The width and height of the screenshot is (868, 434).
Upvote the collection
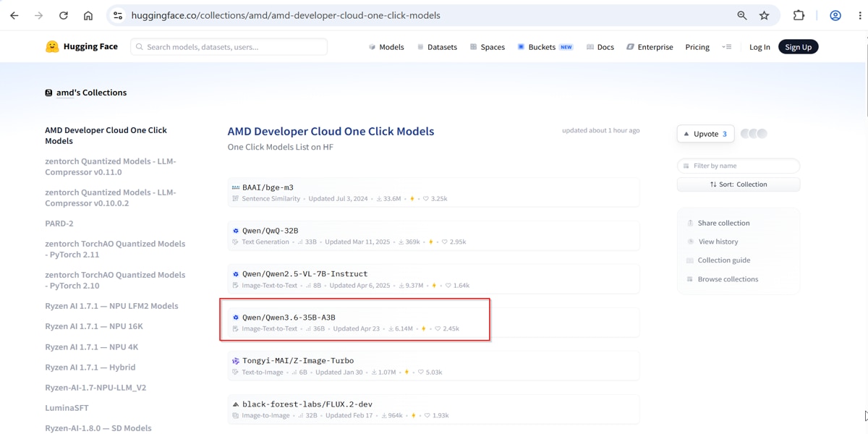(x=705, y=134)
